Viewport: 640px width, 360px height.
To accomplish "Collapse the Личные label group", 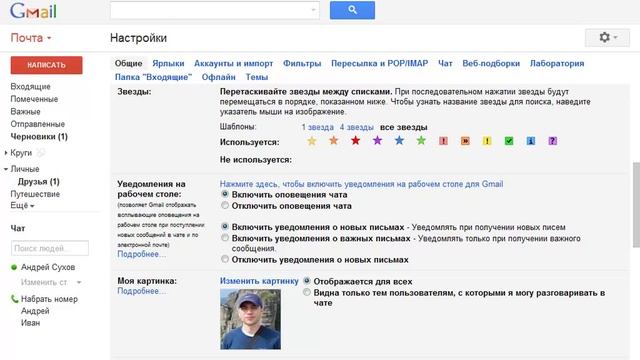I will point(6,169).
